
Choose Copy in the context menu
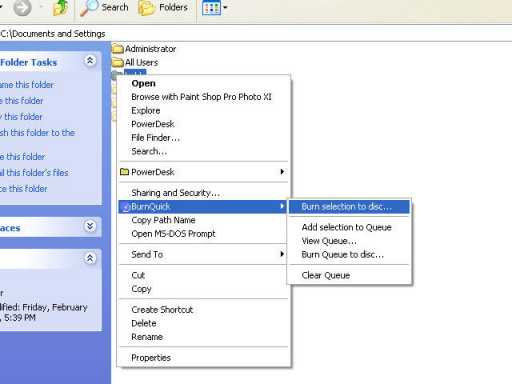(x=204, y=289)
